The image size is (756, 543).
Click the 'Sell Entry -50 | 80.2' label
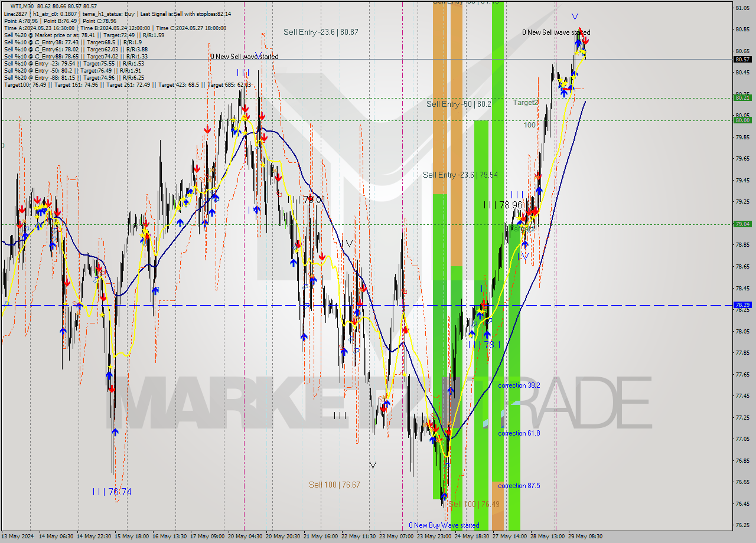(458, 104)
